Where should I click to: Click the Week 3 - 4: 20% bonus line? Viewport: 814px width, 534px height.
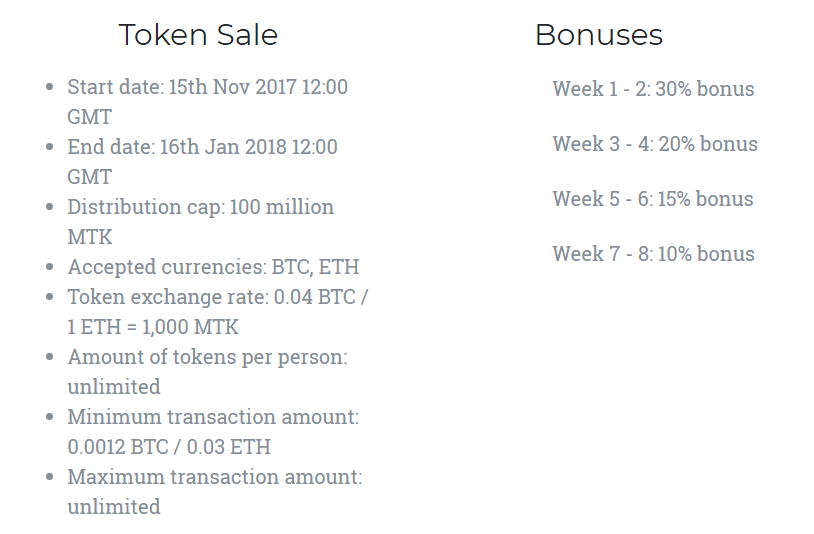pos(655,144)
